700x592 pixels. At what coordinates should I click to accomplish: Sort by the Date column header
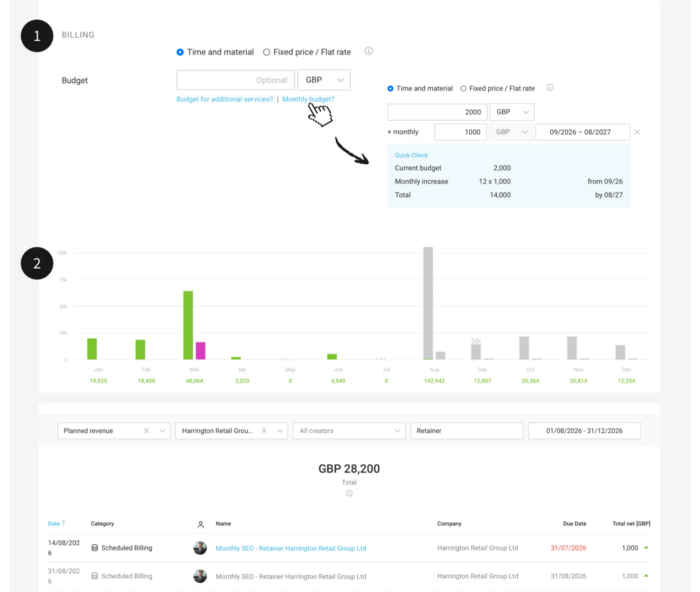pyautogui.click(x=56, y=524)
